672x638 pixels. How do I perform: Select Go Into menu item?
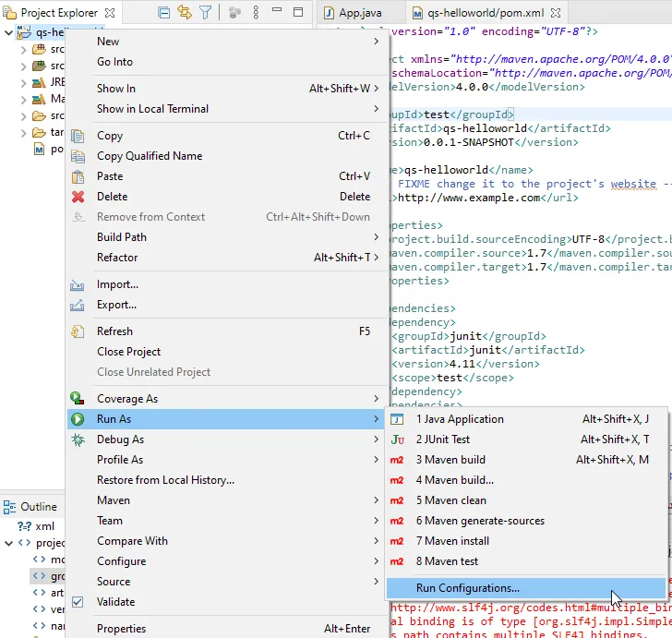point(227,62)
